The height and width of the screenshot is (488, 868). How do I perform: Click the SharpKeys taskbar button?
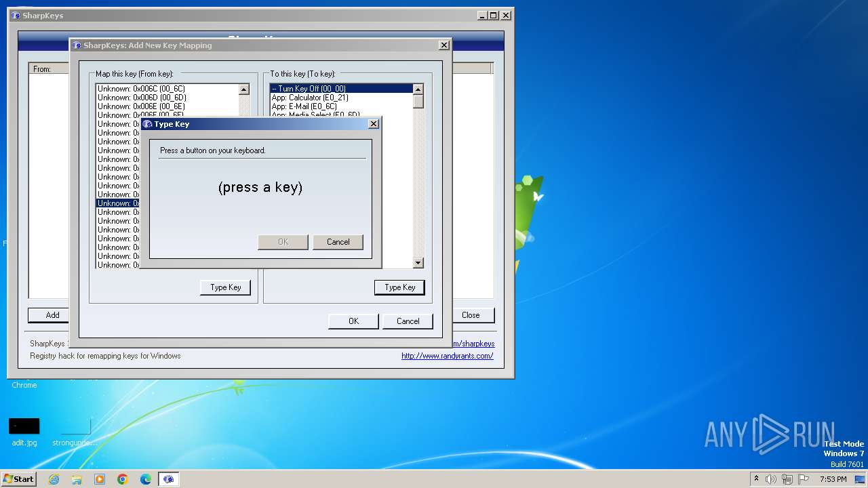(168, 479)
